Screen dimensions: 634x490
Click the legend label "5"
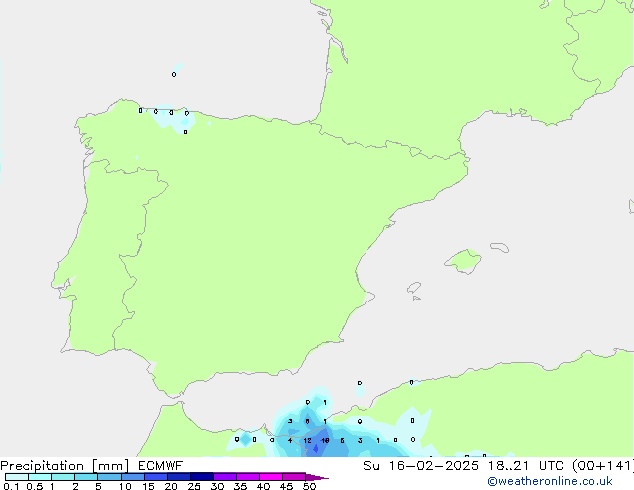pos(98,486)
